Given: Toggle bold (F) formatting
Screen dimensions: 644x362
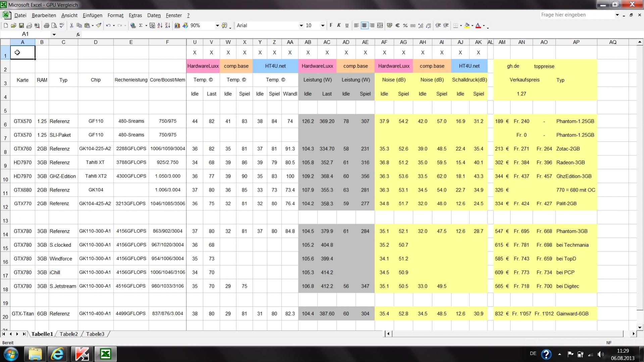Looking at the screenshot, I should pos(331,25).
